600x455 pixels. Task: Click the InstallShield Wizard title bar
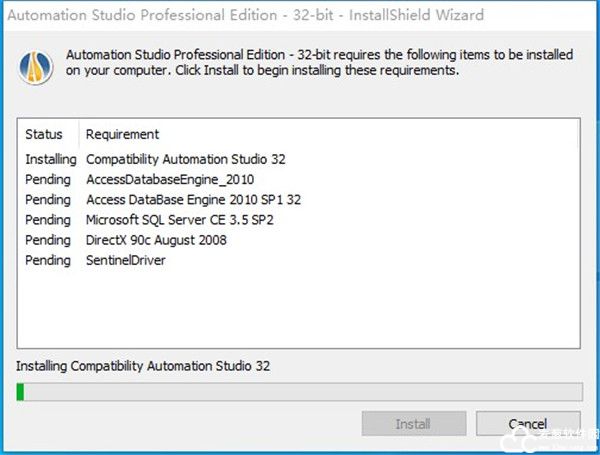[x=300, y=15]
